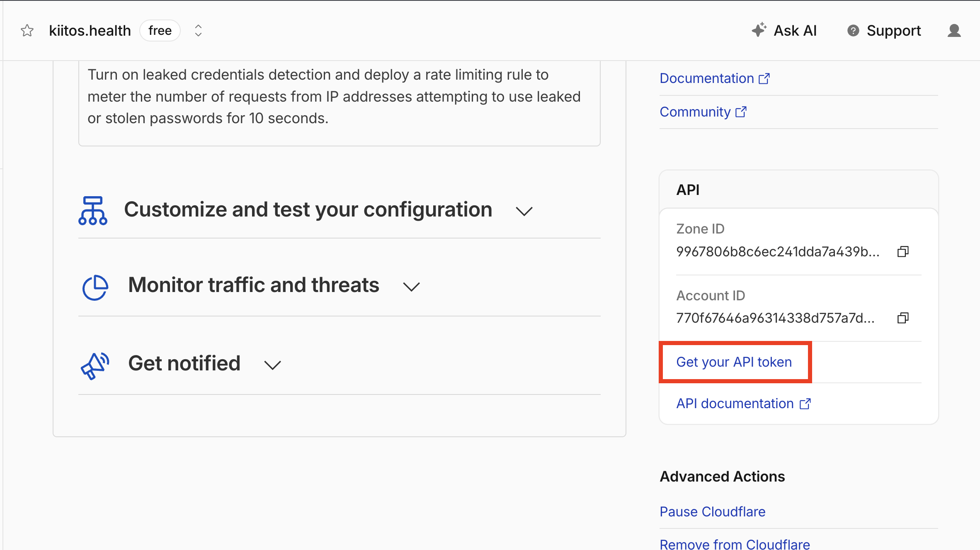Click the kiitos.health domain name
The height and width of the screenshot is (550, 980).
(90, 31)
